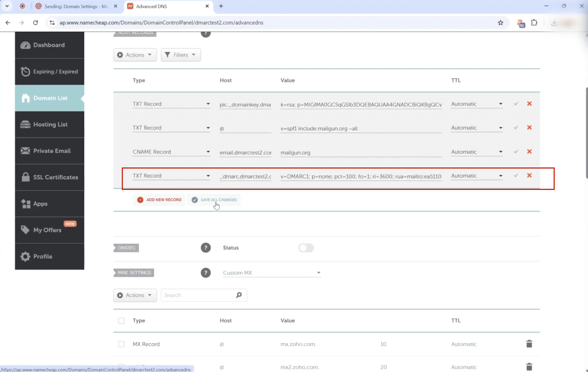Click the Mail Settings help question mark icon
The image size is (588, 372).
(206, 273)
